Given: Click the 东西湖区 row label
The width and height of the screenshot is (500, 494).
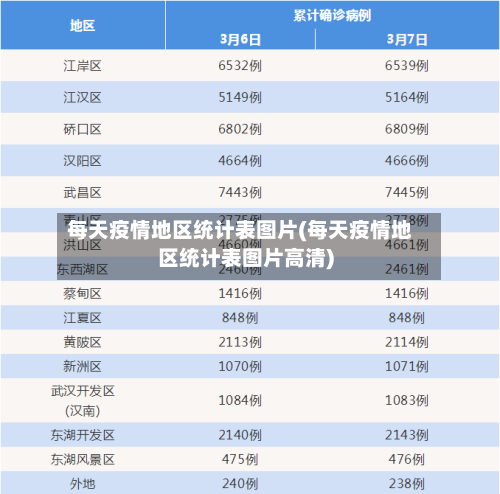Looking at the screenshot, I should 82,269.
